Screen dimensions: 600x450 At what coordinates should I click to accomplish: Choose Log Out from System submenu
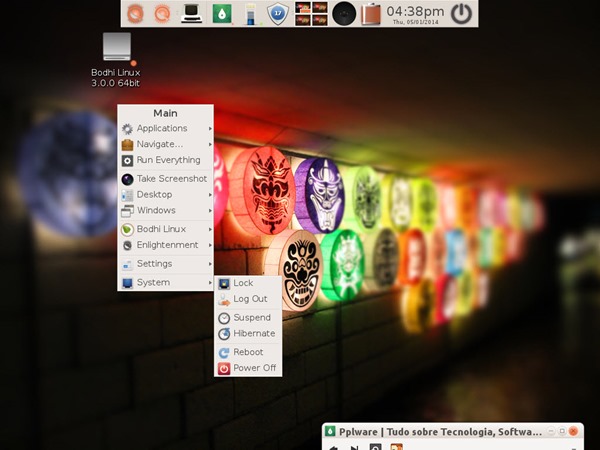point(248,299)
